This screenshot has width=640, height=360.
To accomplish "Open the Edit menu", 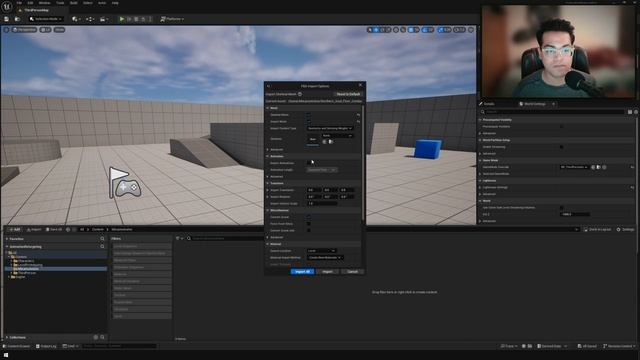I will tap(30, 3).
